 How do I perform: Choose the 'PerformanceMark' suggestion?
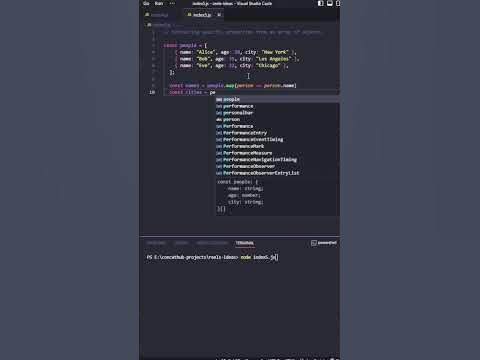(x=277, y=146)
